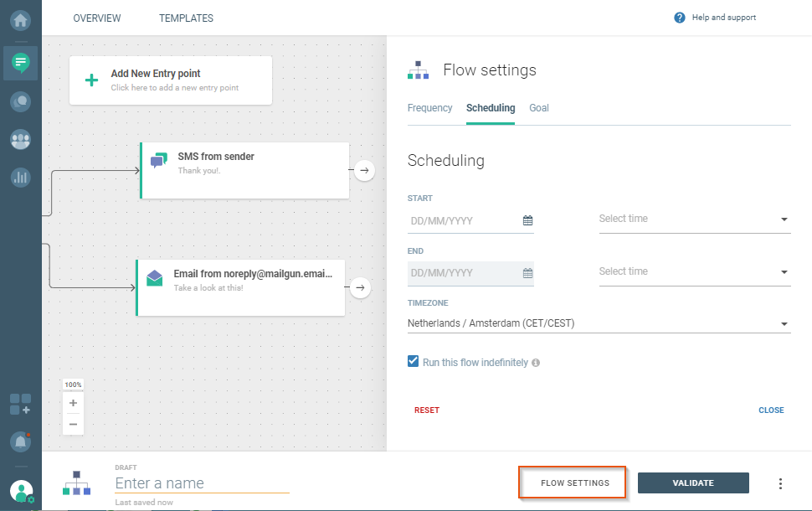Expand the start Select time dropdown

point(694,219)
